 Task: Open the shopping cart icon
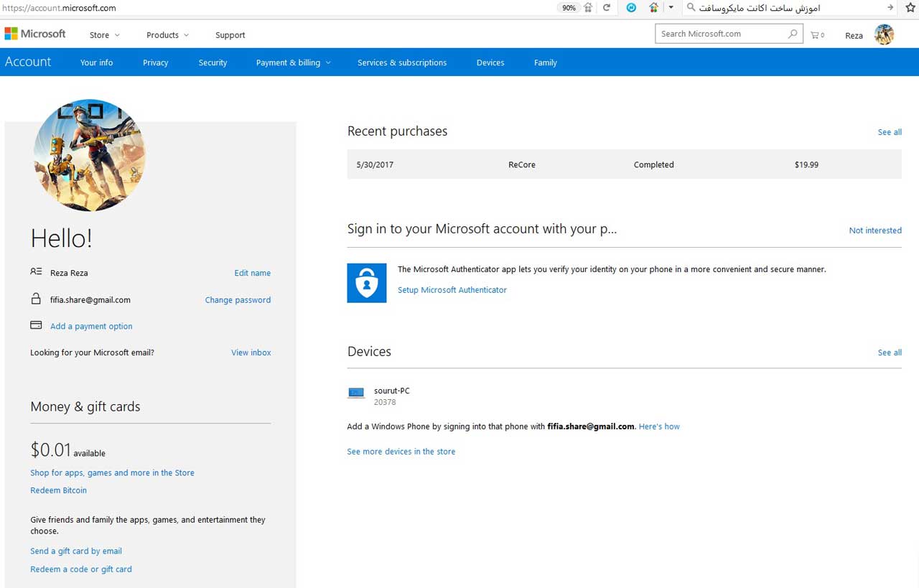[816, 34]
